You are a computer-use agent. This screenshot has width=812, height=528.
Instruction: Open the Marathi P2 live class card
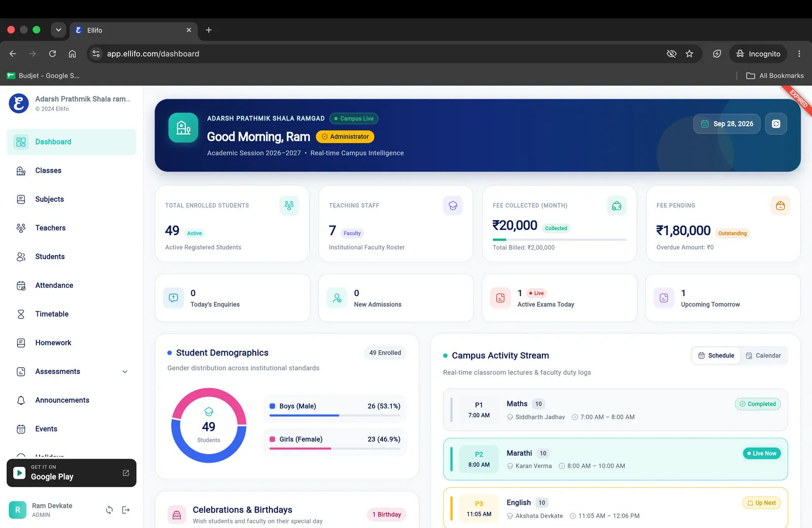pyautogui.click(x=615, y=459)
